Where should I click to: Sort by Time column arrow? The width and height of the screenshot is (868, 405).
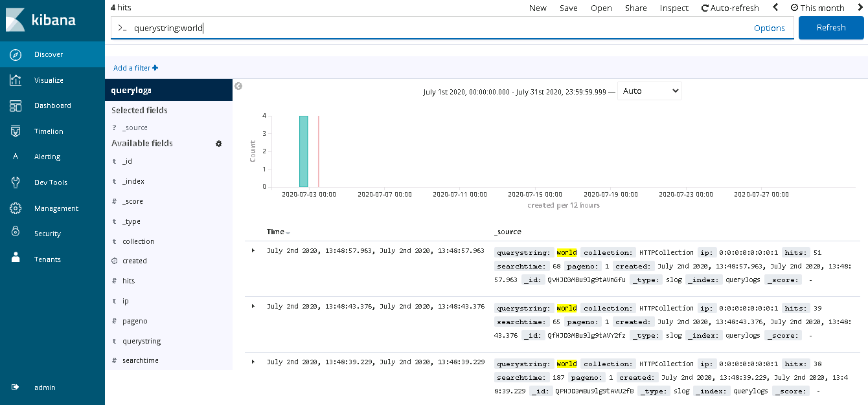coord(288,233)
